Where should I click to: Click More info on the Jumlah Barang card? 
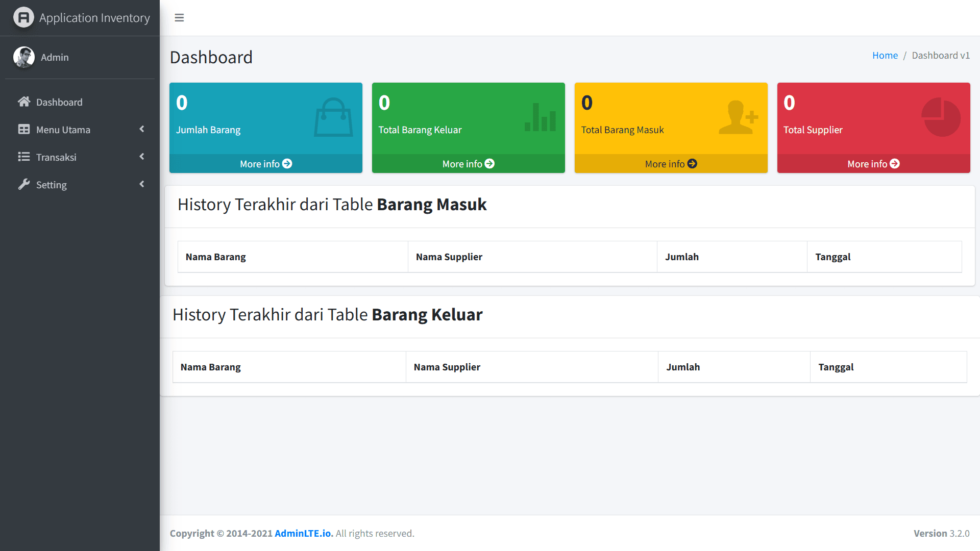(x=265, y=163)
